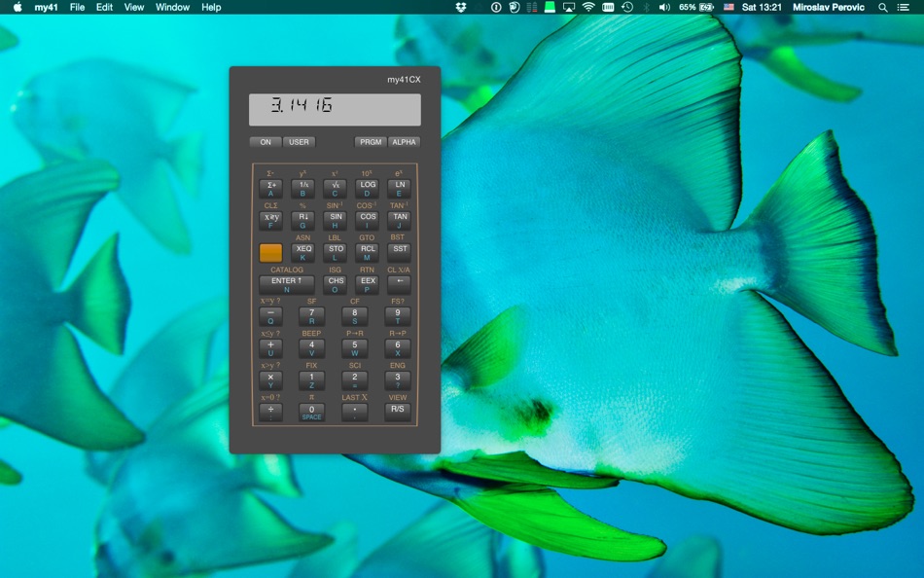The image size is (924, 578).
Task: Open the my41 application menu
Action: pyautogui.click(x=46, y=7)
